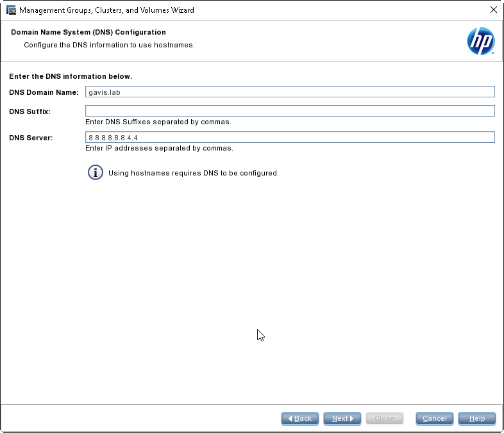Click 'Using hostnames requires DNS to be configured.' text

click(194, 173)
